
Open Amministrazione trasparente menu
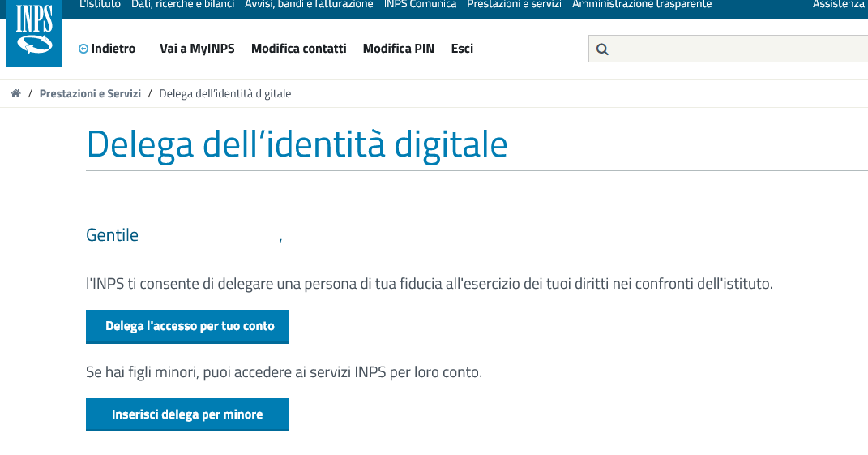[x=642, y=4]
